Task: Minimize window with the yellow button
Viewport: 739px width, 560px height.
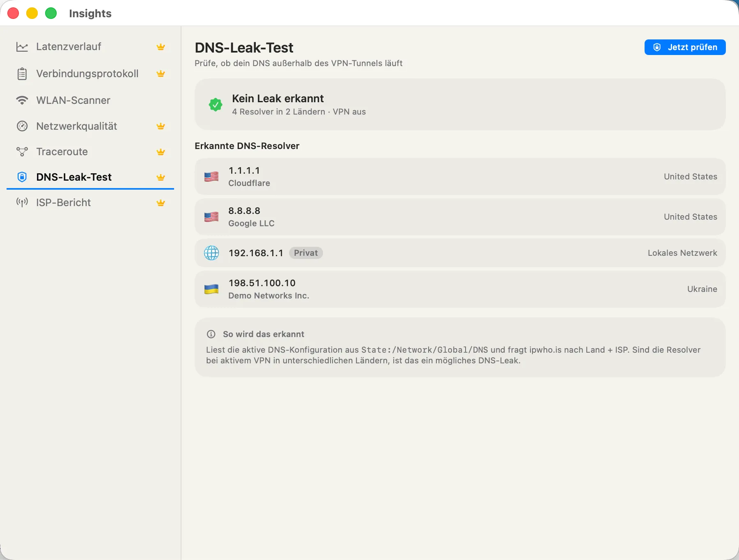Action: pos(32,13)
